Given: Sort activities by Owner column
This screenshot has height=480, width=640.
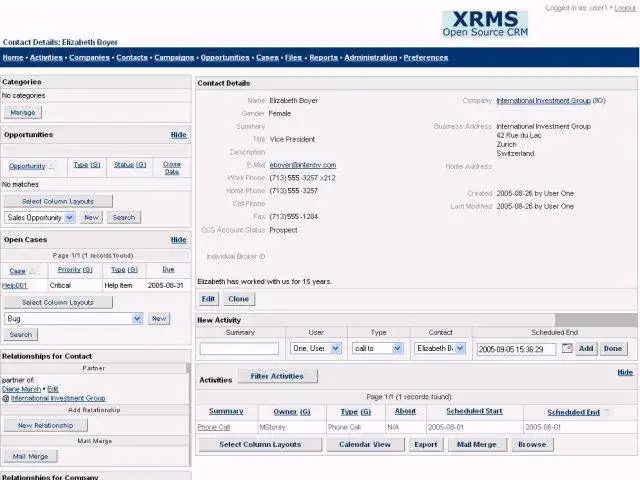Looking at the screenshot, I should pos(292,412).
